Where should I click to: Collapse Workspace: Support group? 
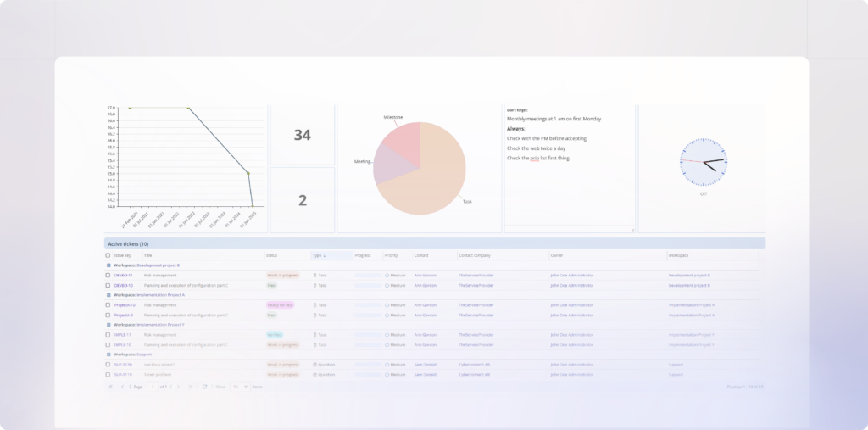[108, 355]
